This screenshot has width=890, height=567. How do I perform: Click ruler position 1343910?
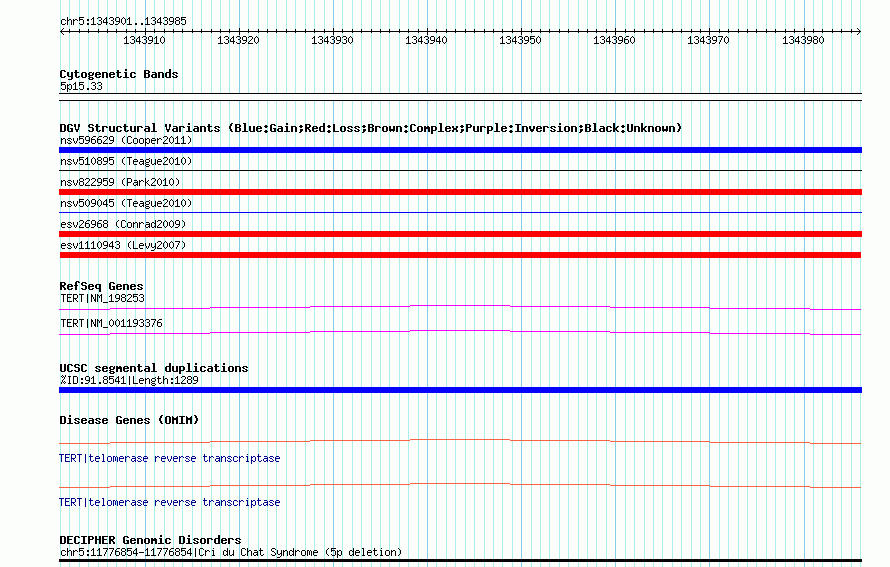pos(144,40)
